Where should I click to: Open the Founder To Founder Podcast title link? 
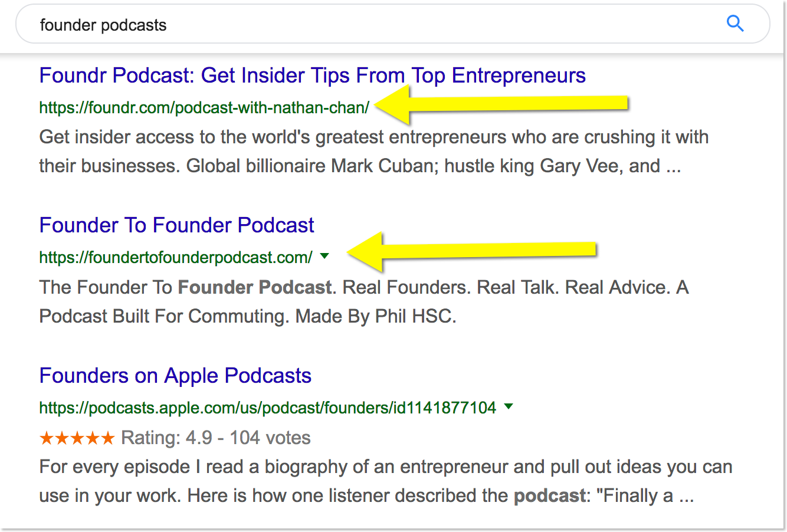(x=176, y=225)
